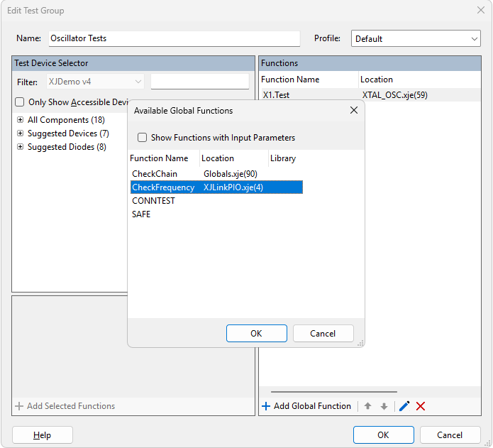Expand the All Components (18) node
The height and width of the screenshot is (448, 493).
tap(20, 120)
